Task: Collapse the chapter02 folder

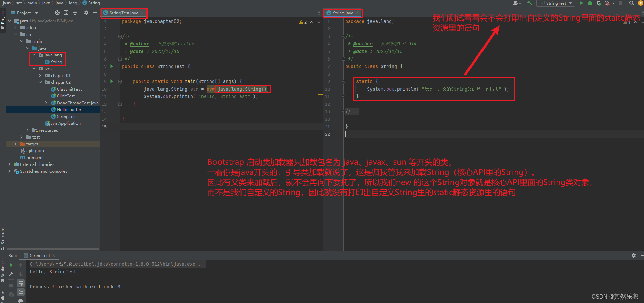Action: pos(40,82)
